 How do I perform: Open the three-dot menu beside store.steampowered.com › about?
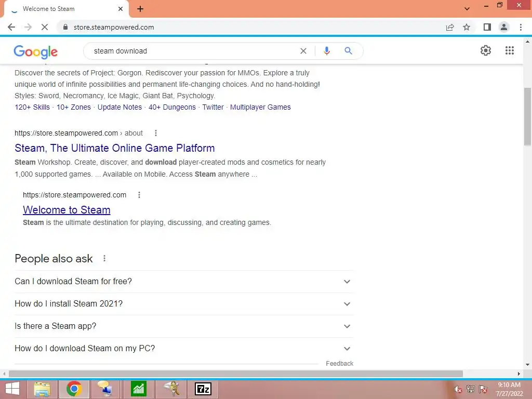(x=156, y=133)
